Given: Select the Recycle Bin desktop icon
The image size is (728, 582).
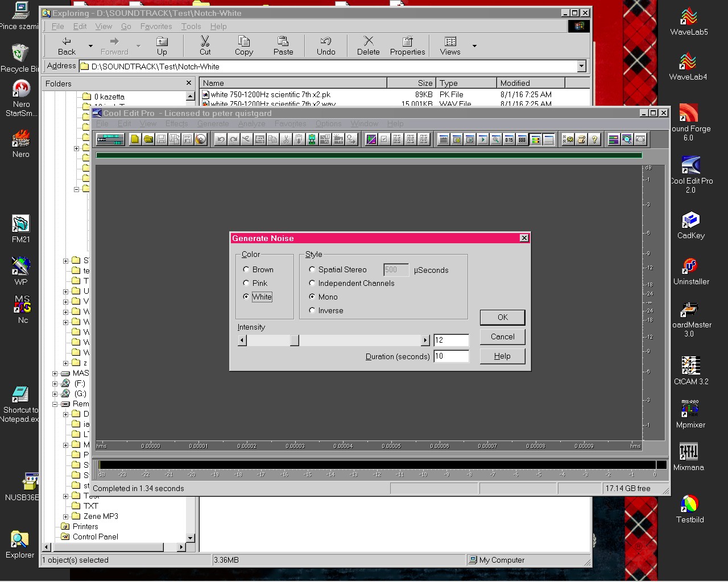Looking at the screenshot, I should (x=20, y=59).
